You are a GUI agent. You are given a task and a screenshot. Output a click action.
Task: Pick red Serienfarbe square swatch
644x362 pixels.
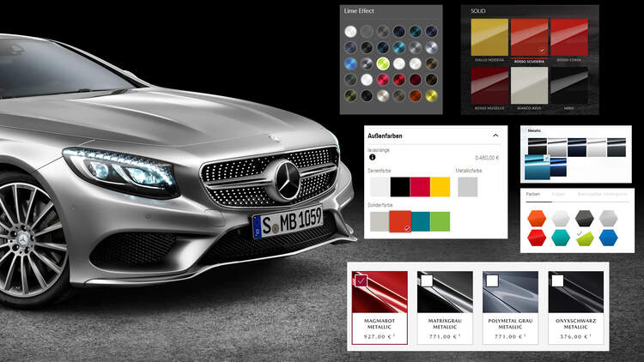pyautogui.click(x=420, y=187)
